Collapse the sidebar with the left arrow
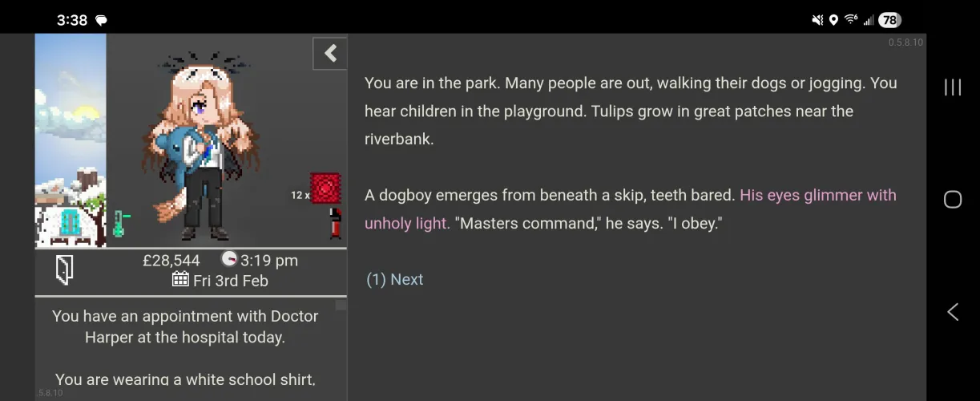Screen dimensions: 980x401 click(329, 54)
